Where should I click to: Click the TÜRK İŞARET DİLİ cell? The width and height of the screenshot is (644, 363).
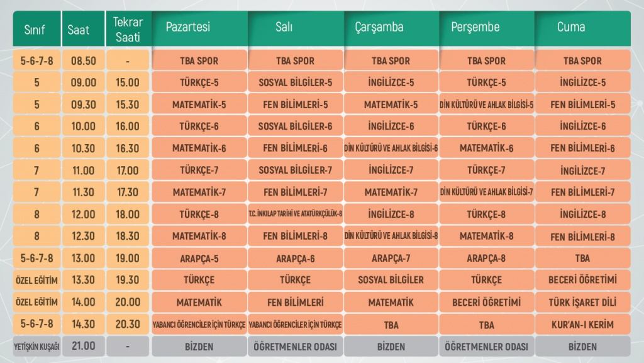coord(582,303)
